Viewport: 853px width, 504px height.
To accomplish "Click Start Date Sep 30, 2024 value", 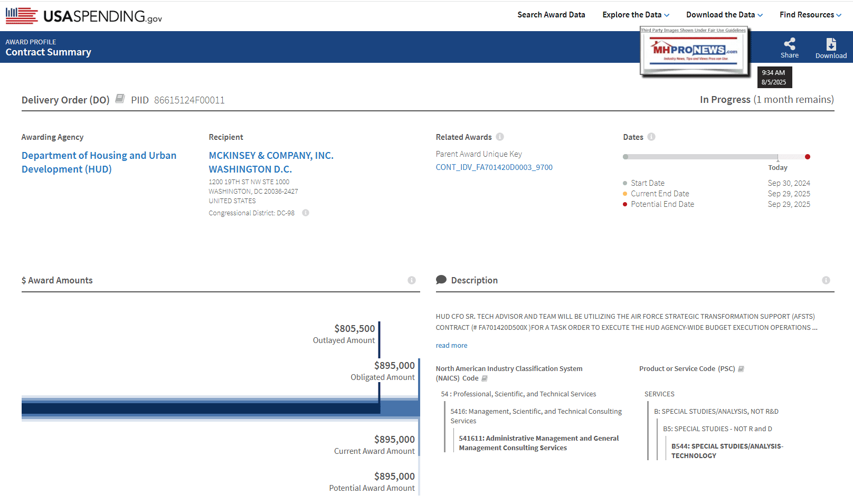I will [789, 183].
